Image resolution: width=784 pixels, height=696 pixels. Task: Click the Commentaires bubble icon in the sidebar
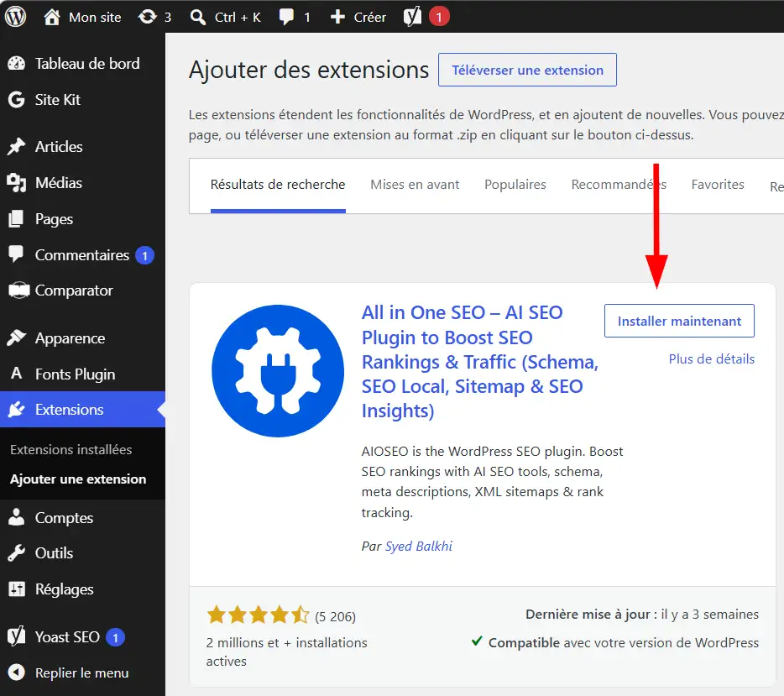pyautogui.click(x=17, y=254)
